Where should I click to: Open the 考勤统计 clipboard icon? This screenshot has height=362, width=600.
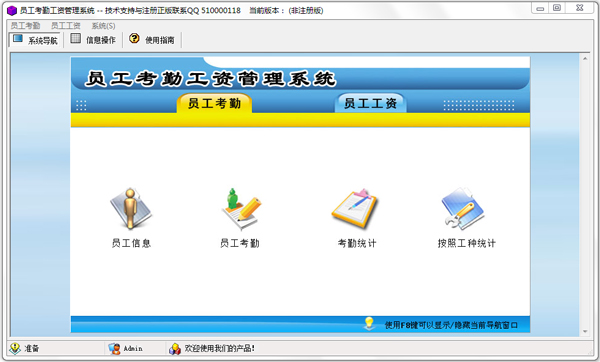[x=355, y=209]
